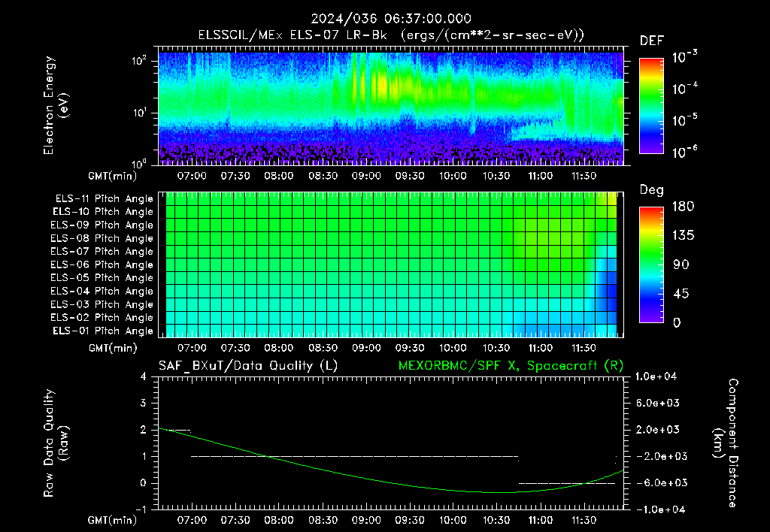Click the 1.0e+04 right axis value
The image size is (770, 532).
(656, 376)
